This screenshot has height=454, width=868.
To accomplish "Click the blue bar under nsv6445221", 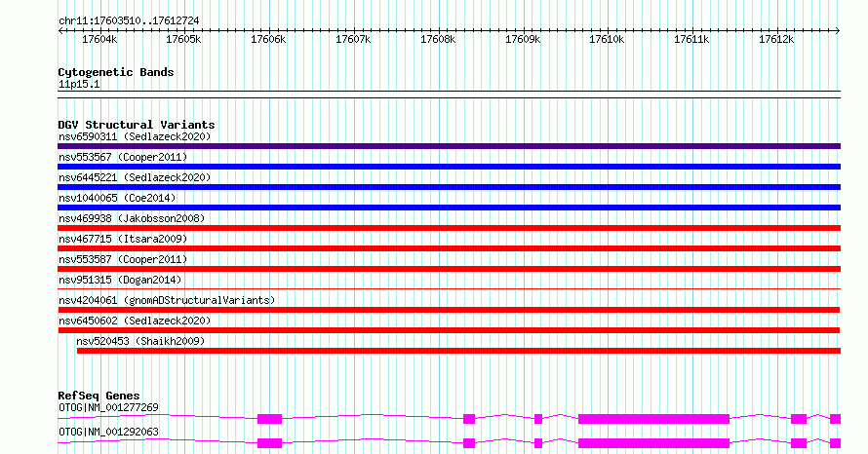I will click(x=449, y=187).
